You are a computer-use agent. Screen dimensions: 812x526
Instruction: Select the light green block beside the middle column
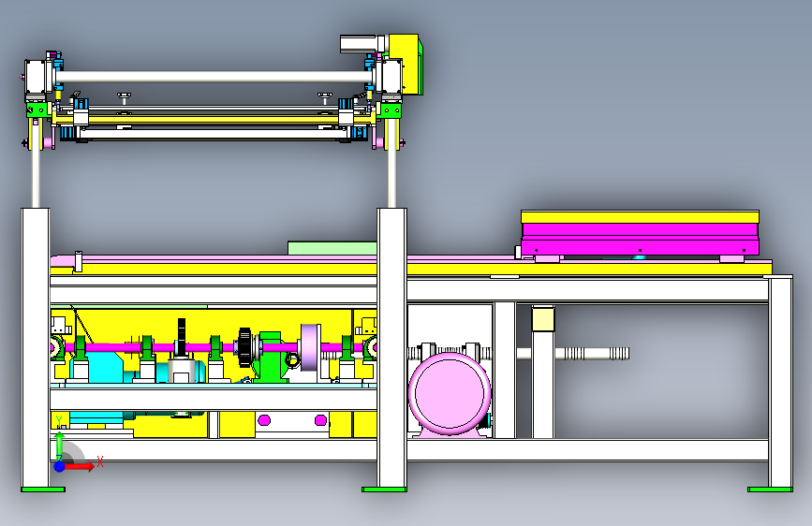click(332, 248)
